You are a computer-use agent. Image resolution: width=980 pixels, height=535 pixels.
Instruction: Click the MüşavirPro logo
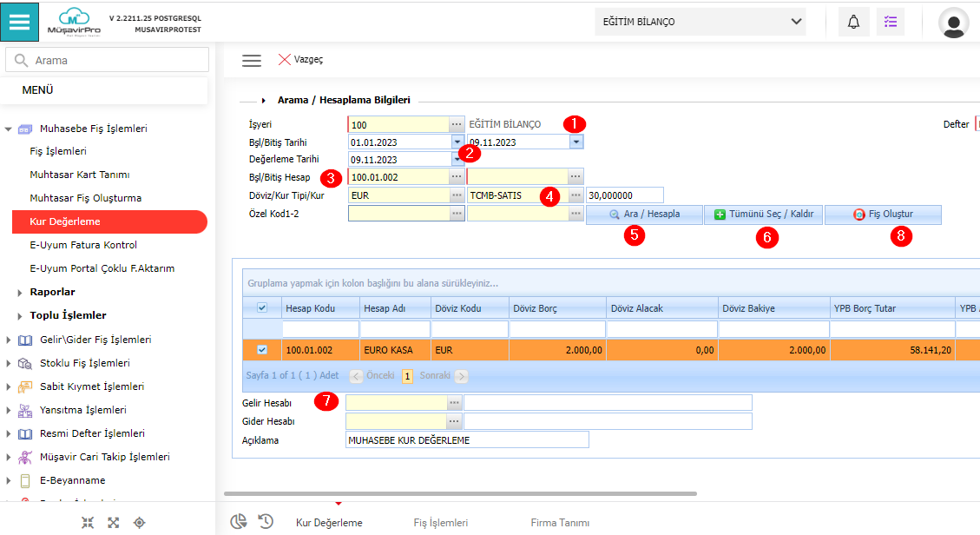(x=74, y=22)
